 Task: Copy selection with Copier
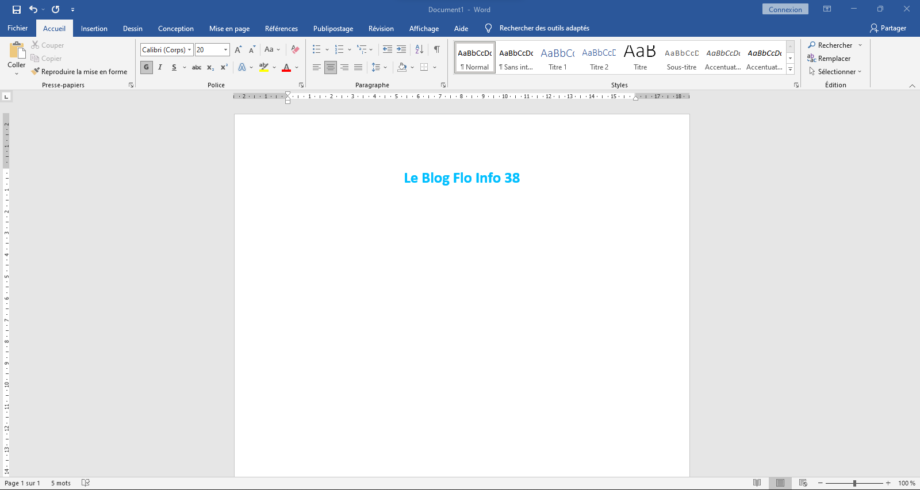click(x=46, y=59)
